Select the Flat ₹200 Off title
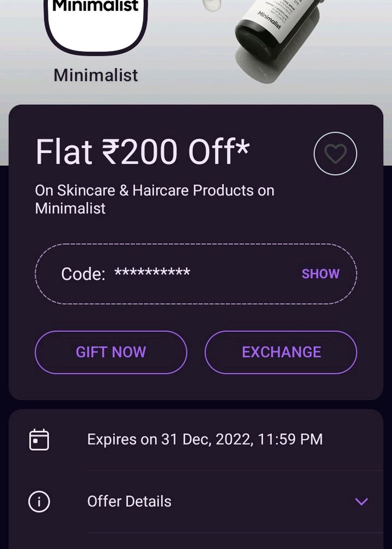392x549 pixels. pyautogui.click(x=143, y=153)
